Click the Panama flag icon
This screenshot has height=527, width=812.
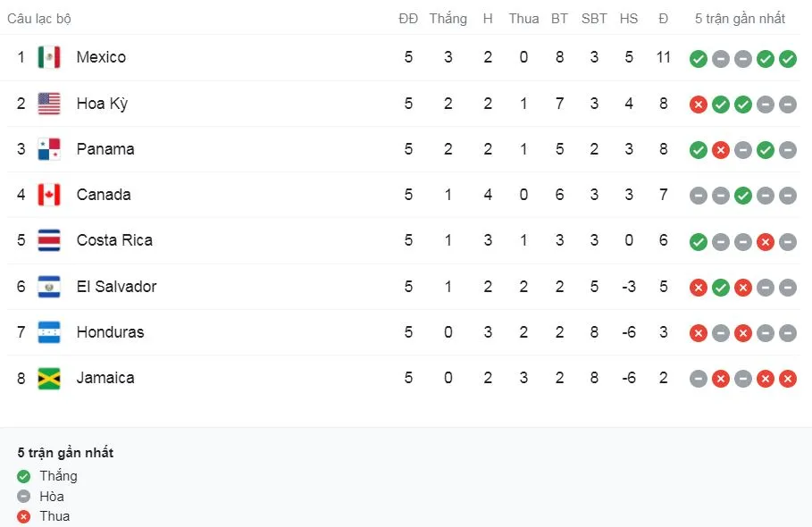(49, 149)
